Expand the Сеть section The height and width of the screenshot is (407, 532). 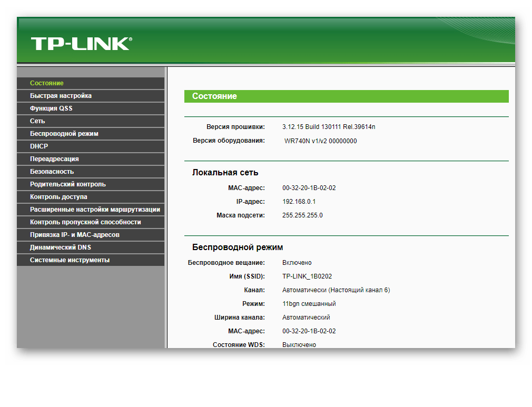tap(37, 121)
